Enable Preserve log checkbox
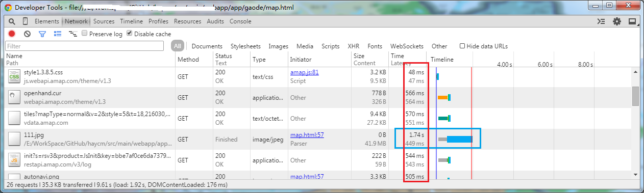The width and height of the screenshot is (644, 193). (85, 34)
